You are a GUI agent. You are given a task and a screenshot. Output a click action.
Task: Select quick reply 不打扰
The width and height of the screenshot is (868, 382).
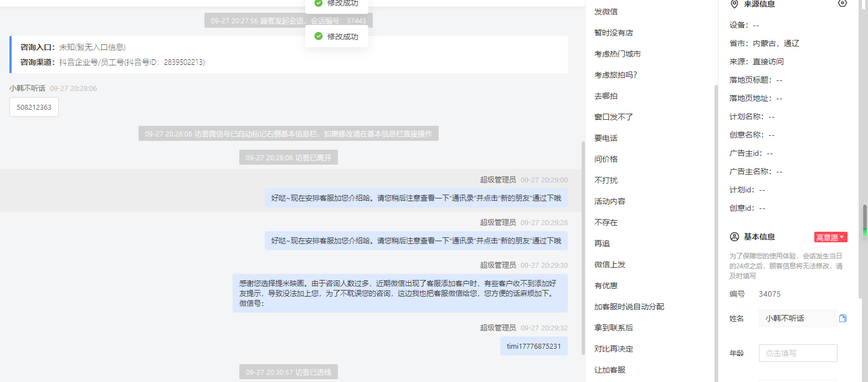[x=606, y=180]
